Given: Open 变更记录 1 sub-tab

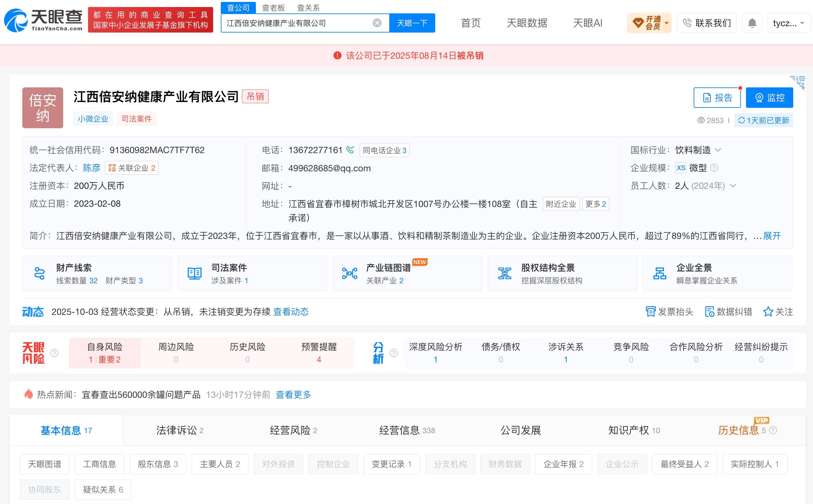Looking at the screenshot, I should [x=391, y=464].
